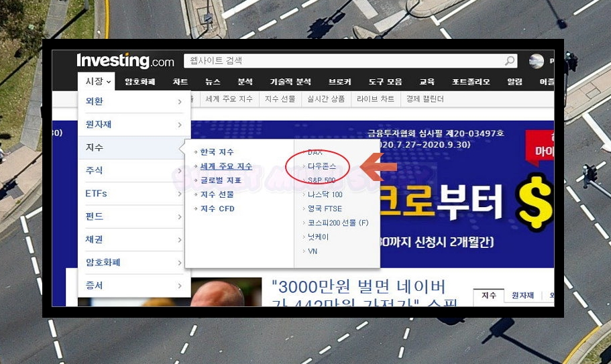Open the 알림 menu
This screenshot has height=364, width=611.
[x=514, y=82]
